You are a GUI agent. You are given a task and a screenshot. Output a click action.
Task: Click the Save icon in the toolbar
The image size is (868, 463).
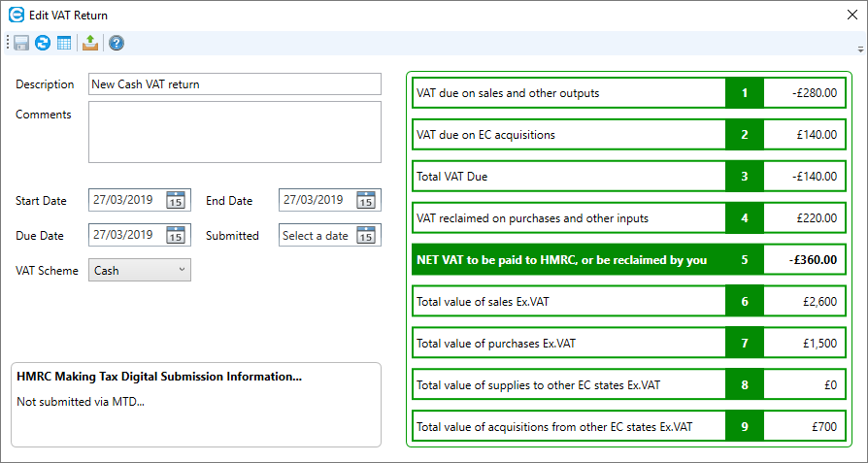coord(20,43)
